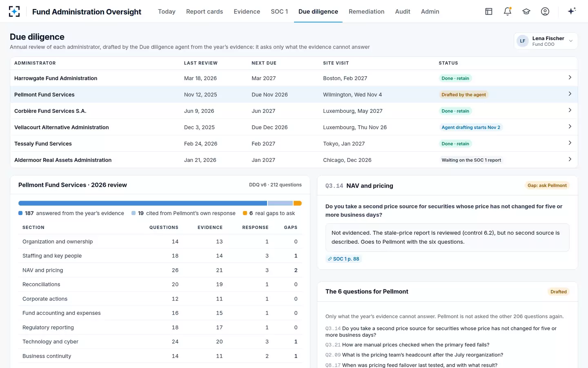The width and height of the screenshot is (588, 368).
Task: Click the Gap: ask Pellmont badge
Action: point(547,185)
